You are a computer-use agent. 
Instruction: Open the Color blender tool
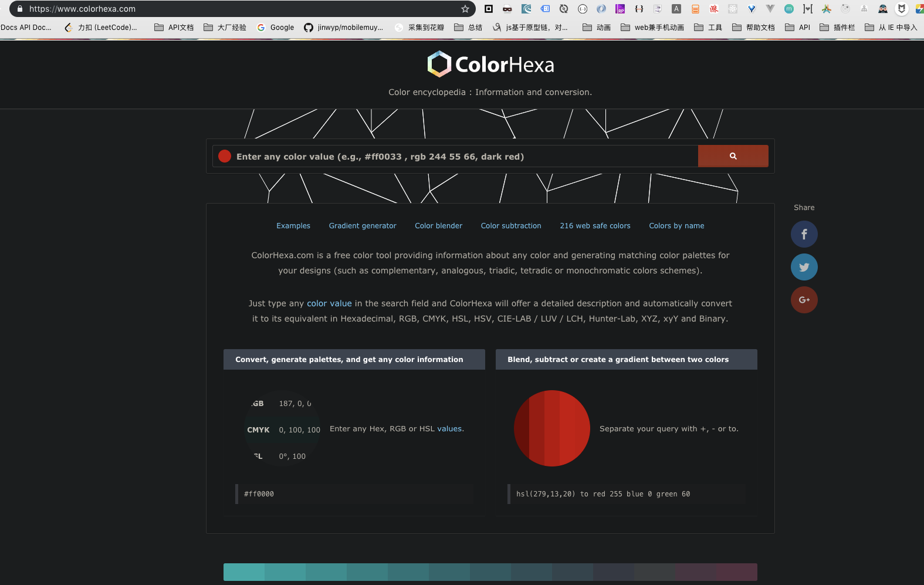(x=439, y=226)
